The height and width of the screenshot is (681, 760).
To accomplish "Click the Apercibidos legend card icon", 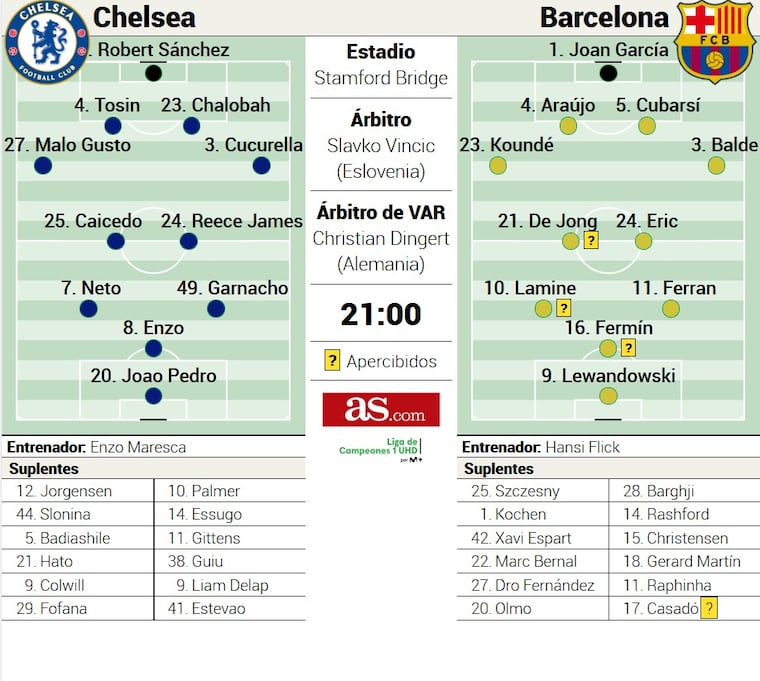I will (332, 361).
